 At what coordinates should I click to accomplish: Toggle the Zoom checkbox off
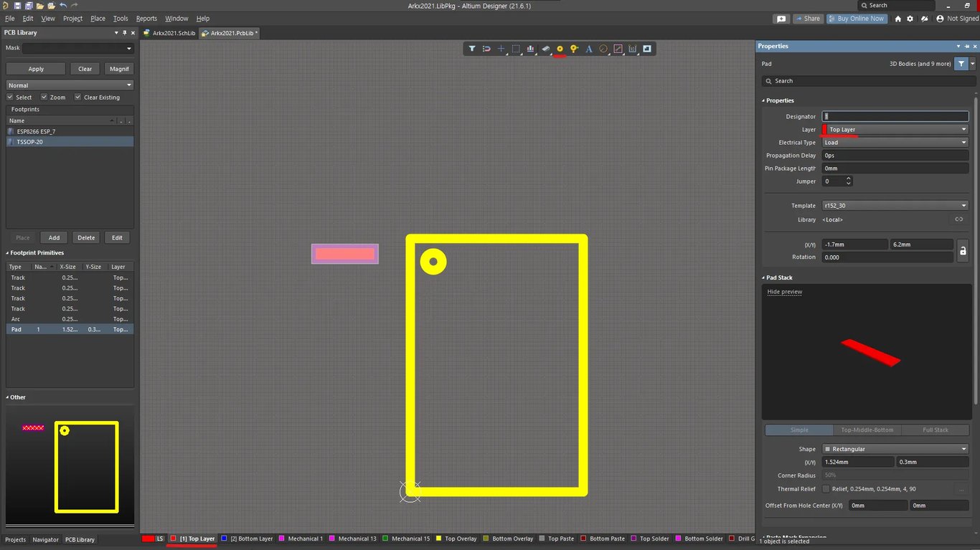coord(44,97)
